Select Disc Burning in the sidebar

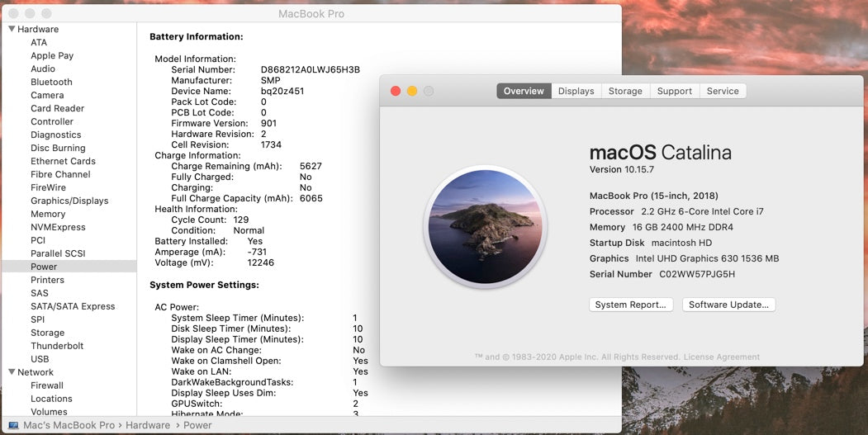[58, 148]
